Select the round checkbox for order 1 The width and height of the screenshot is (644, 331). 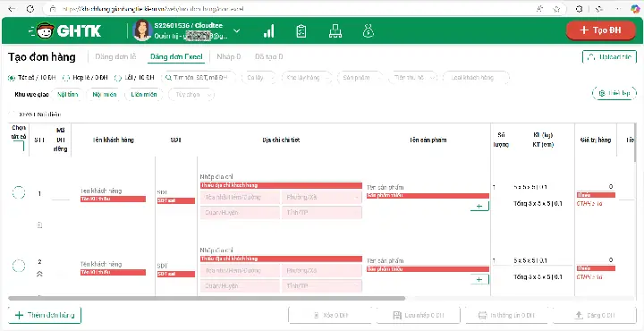[19, 192]
